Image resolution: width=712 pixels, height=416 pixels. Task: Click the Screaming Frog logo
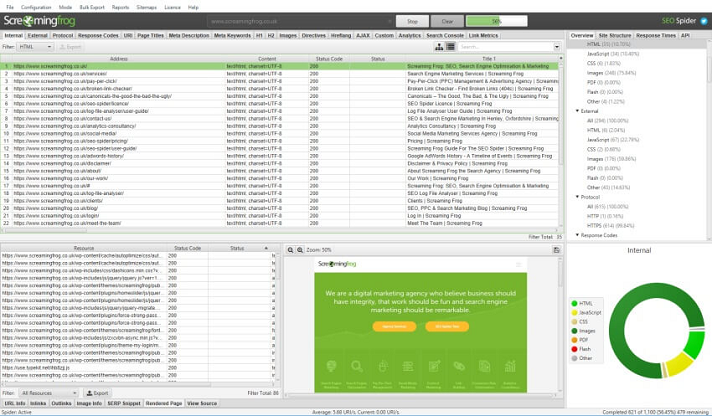pyautogui.click(x=32, y=20)
